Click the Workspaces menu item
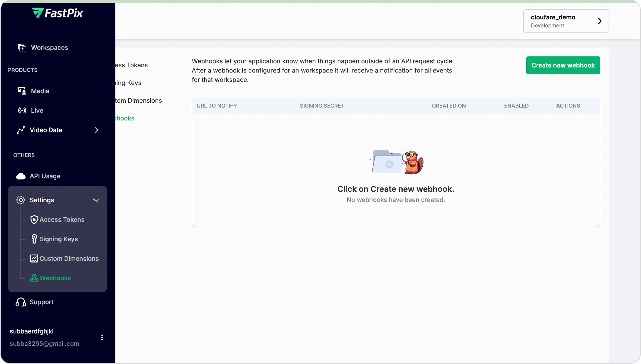This screenshot has width=641, height=364. click(x=49, y=48)
